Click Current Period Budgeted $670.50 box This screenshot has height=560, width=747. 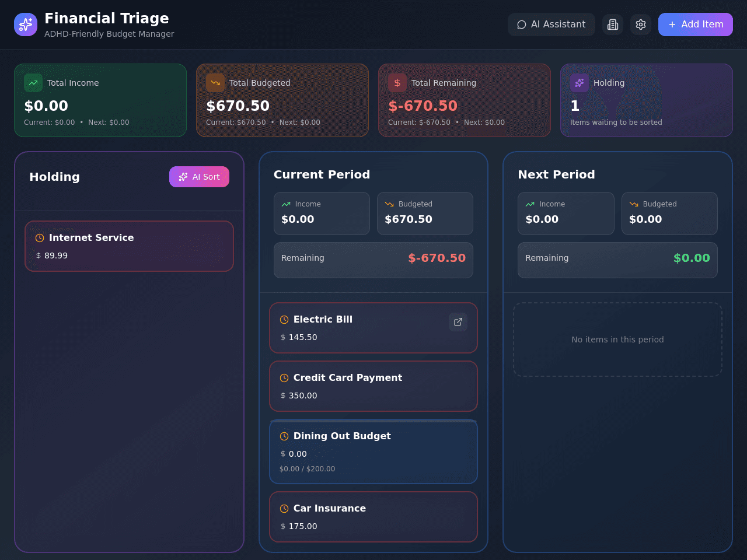[425, 213]
